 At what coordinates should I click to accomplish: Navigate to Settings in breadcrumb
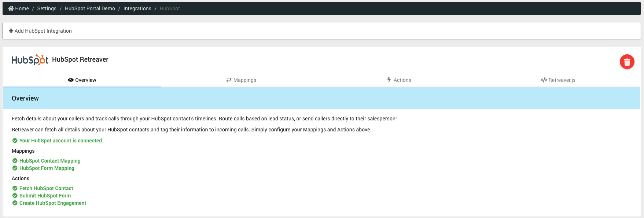tap(47, 8)
